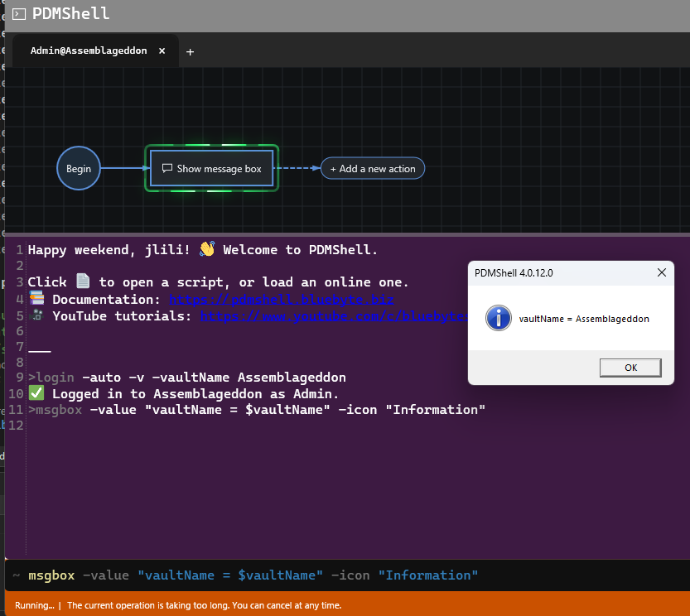
Task: Click the 'Happy weekend, jlili!' welcome text
Action: tap(109, 250)
